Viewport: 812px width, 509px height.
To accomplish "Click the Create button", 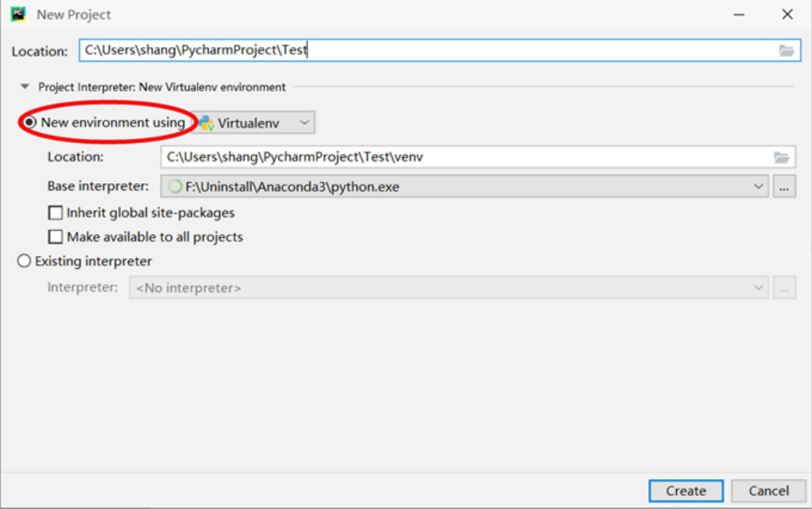I will point(685,491).
